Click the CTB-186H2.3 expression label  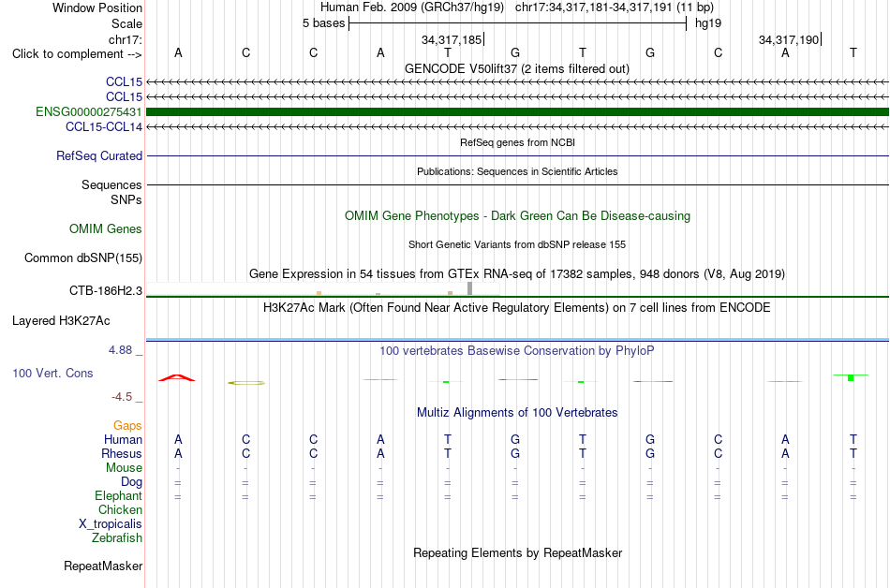click(x=106, y=290)
